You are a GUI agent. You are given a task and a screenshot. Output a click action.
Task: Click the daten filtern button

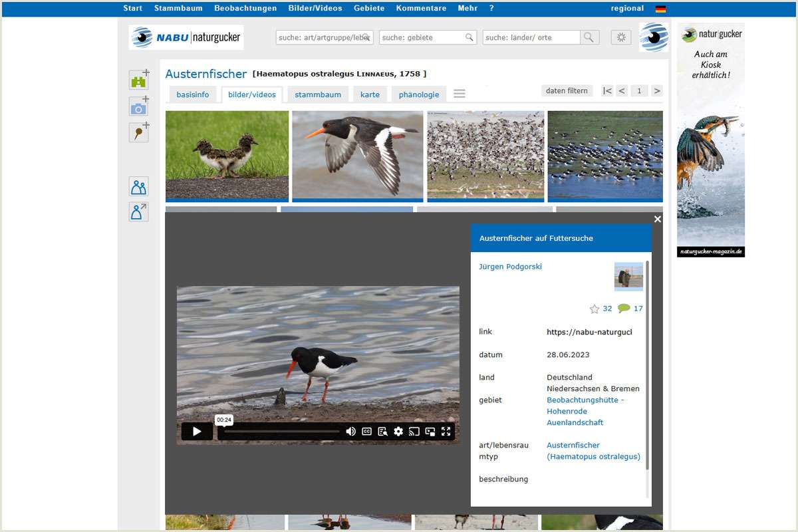[567, 90]
